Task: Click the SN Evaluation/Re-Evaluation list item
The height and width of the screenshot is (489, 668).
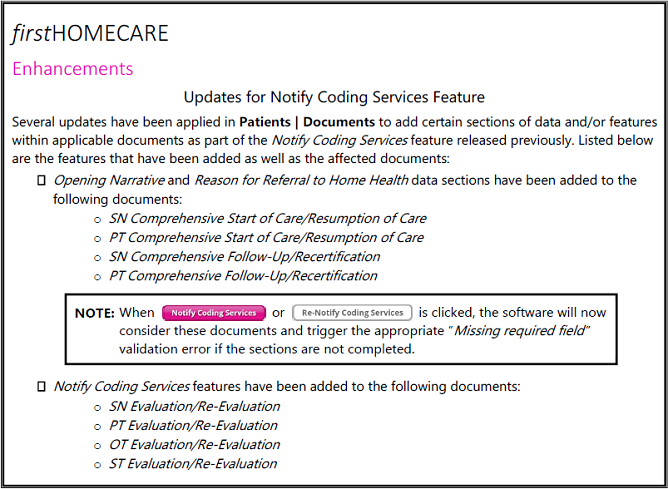Action: click(x=194, y=407)
